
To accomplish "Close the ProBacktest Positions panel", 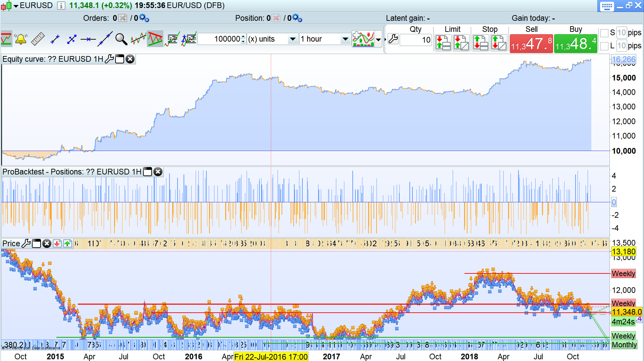I will click(158, 172).
